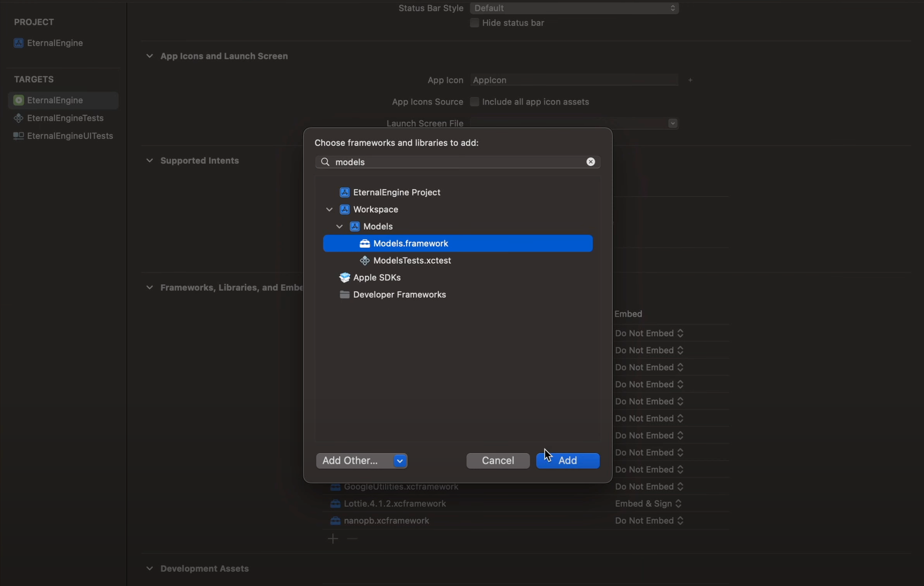Click the plus icon beside App Icon field
This screenshot has height=586, width=924.
click(690, 80)
